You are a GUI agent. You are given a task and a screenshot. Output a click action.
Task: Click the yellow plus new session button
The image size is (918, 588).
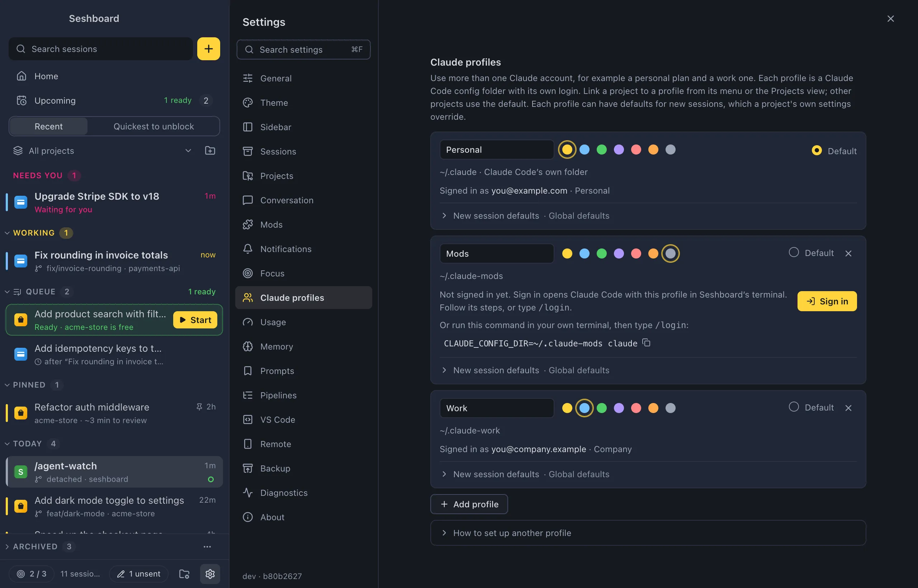[x=208, y=48]
